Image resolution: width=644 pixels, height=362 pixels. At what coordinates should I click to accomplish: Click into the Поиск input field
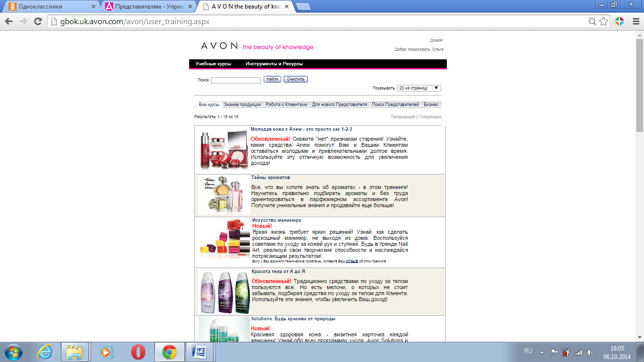click(236, 80)
